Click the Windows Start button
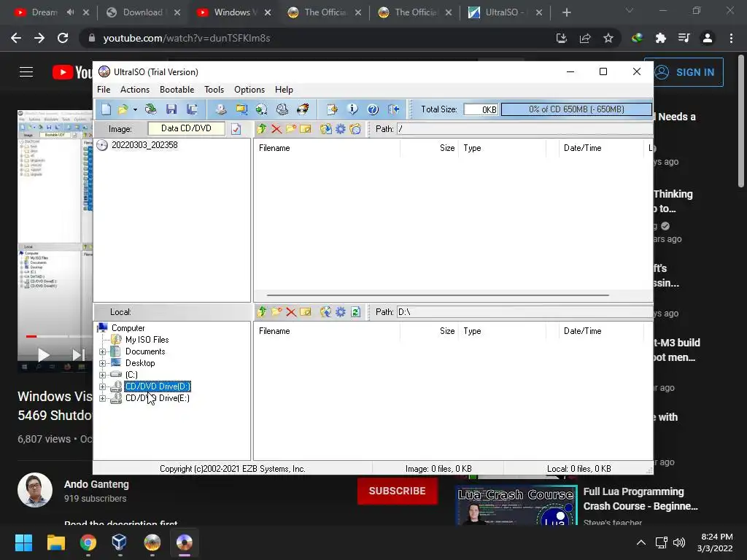The height and width of the screenshot is (560, 747). 23,542
